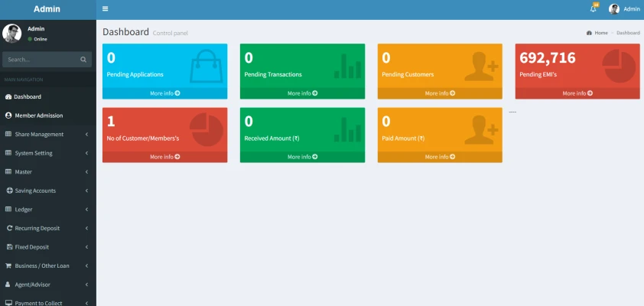Click More info under Paid Amount
The width and height of the screenshot is (644, 306).
coord(440,157)
